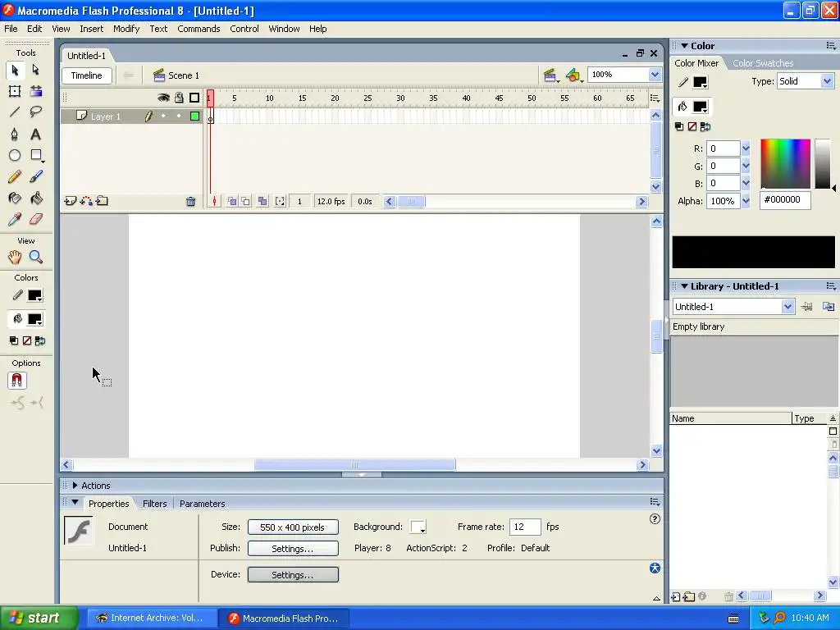
Task: Collapse the Color panel
Action: [684, 46]
